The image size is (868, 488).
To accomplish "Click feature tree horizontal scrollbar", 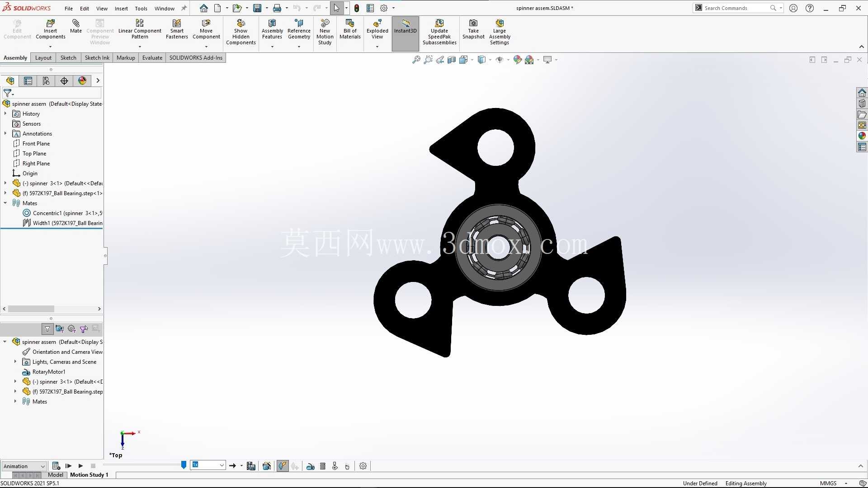I will 31,309.
